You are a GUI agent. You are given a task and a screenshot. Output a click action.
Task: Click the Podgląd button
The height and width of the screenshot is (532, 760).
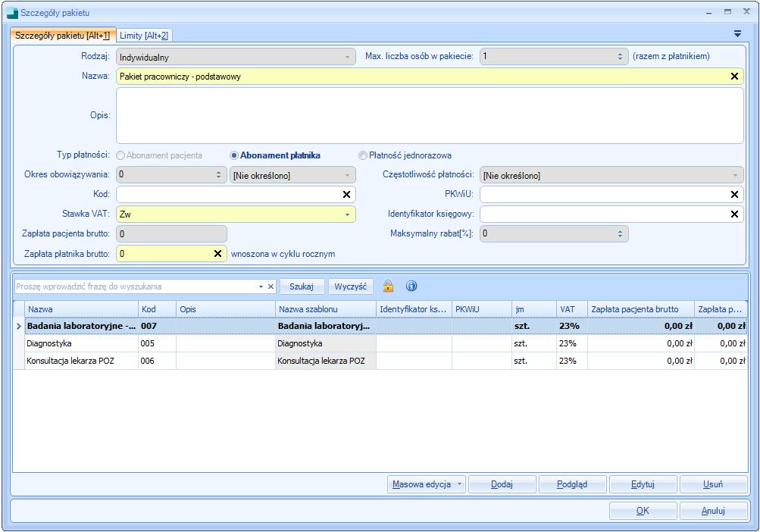click(572, 484)
